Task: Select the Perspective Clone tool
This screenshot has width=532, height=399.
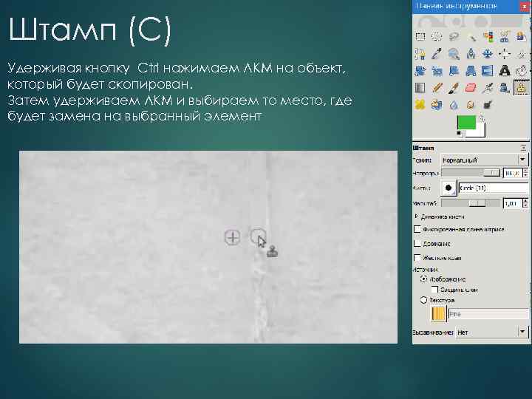Action: coord(437,105)
